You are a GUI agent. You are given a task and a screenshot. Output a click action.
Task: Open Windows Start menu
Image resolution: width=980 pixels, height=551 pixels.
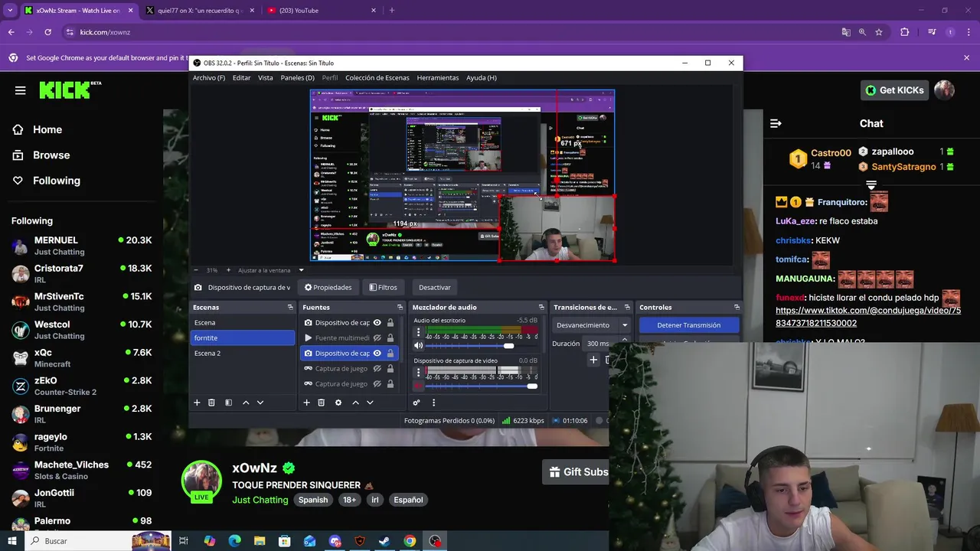[x=11, y=541]
